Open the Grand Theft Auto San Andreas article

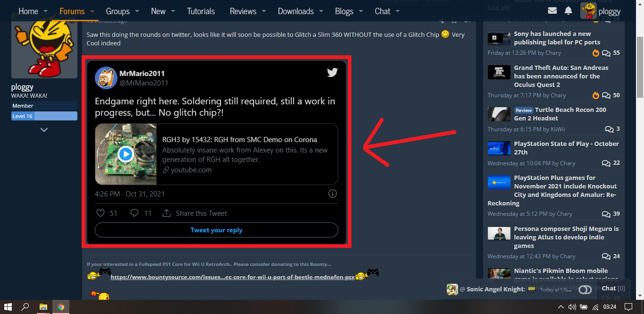pyautogui.click(x=561, y=76)
